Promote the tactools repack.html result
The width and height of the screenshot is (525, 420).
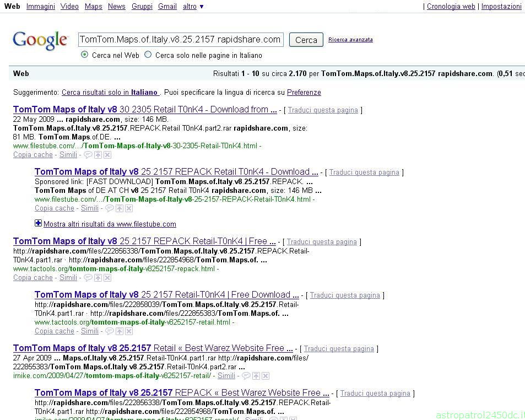click(98, 278)
